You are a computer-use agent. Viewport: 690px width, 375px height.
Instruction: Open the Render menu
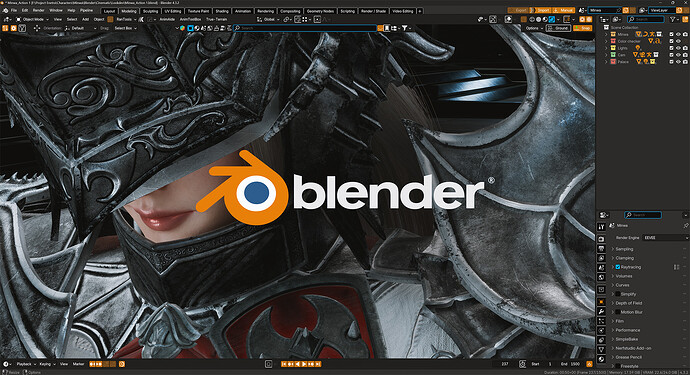(39, 10)
